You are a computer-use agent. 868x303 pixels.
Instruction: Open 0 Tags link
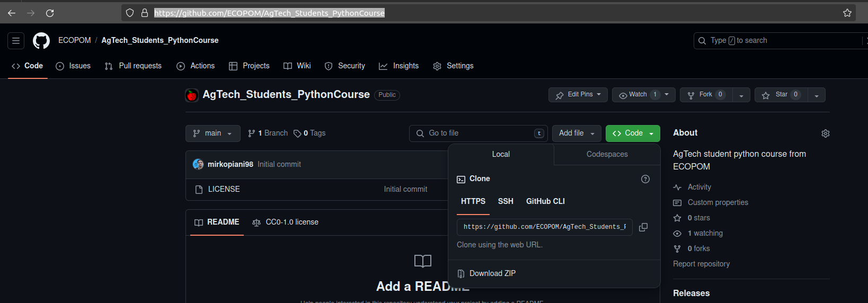pyautogui.click(x=309, y=133)
